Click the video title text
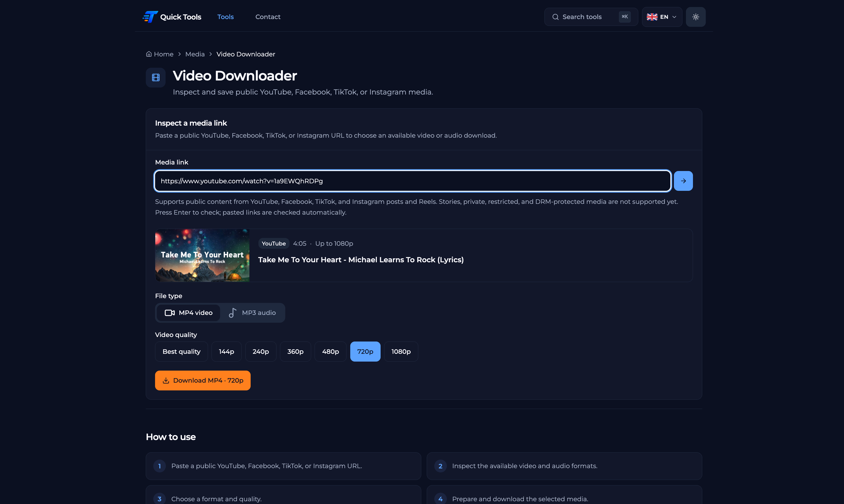This screenshot has height=504, width=844. pos(361,260)
